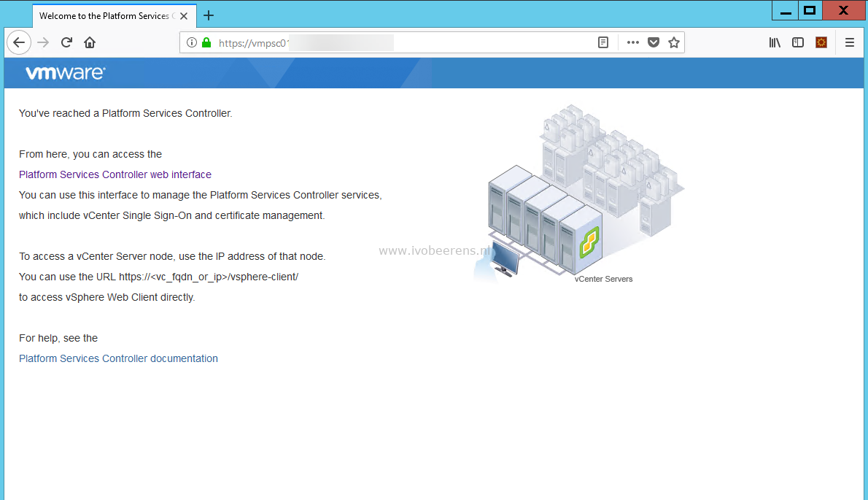
Task: Open Platform Services Controller web interface link
Action: 115,174
